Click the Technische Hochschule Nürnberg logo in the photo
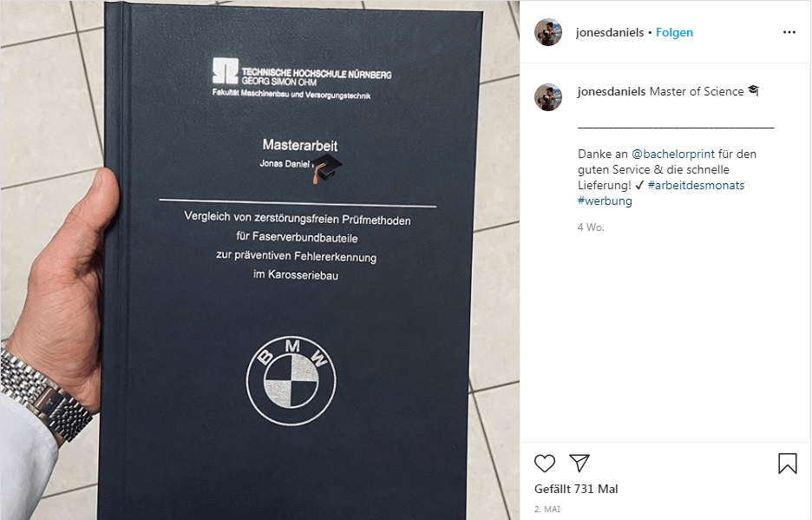This screenshot has height=520, width=812. click(x=226, y=71)
